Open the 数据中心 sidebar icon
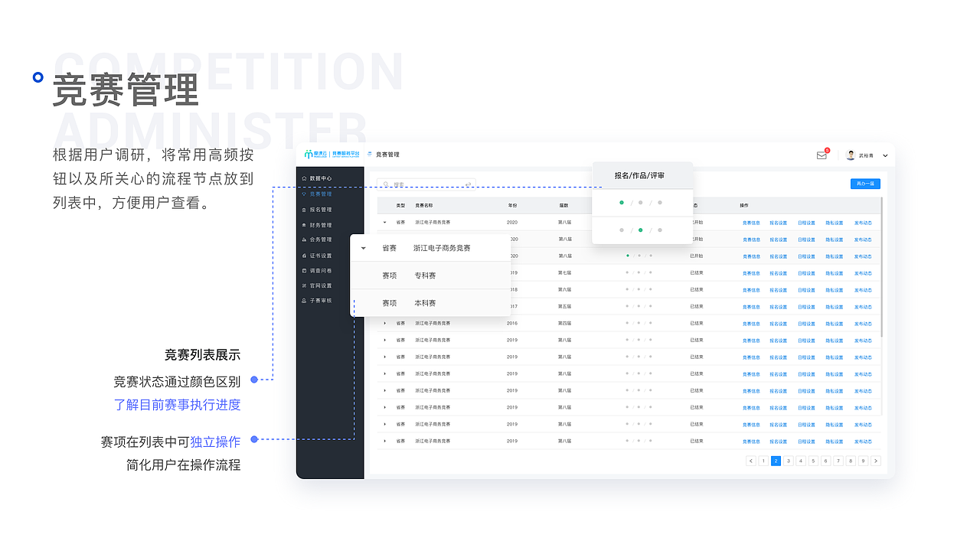The image size is (980, 551). click(x=320, y=178)
